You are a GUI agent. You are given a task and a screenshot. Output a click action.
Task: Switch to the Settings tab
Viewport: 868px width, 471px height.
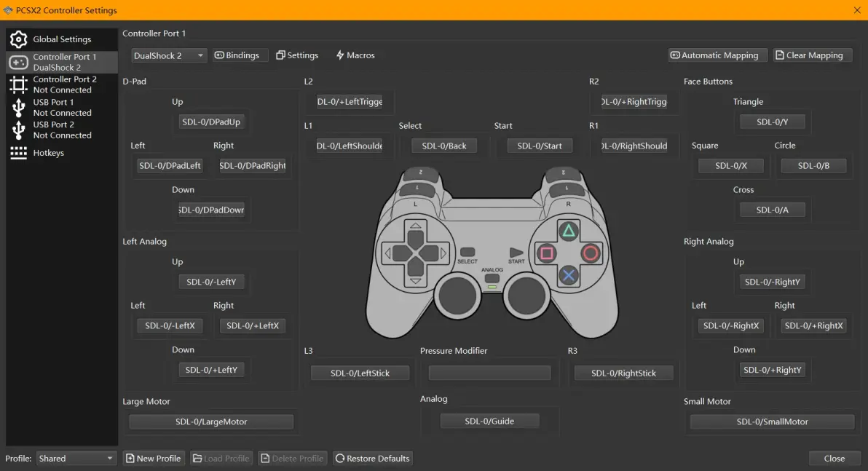tap(297, 55)
